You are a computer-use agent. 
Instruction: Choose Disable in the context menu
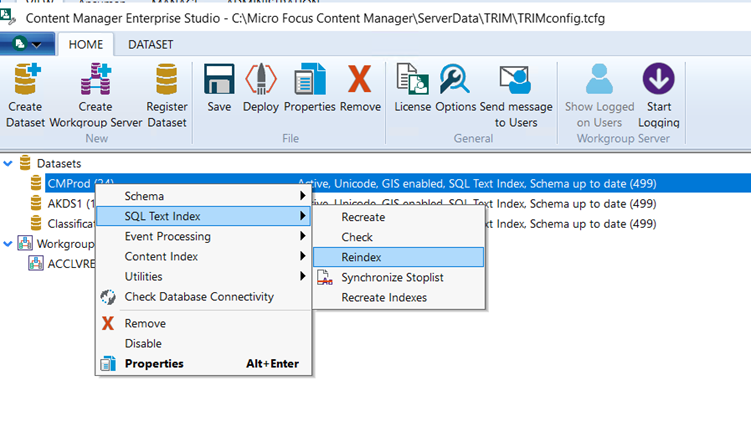click(x=204, y=343)
